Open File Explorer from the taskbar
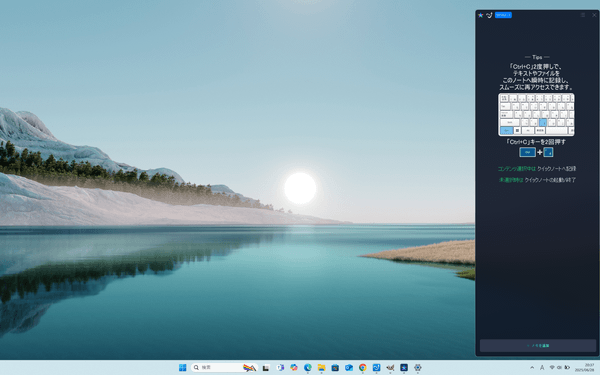Screen dimensions: 600x375 (x=321, y=368)
